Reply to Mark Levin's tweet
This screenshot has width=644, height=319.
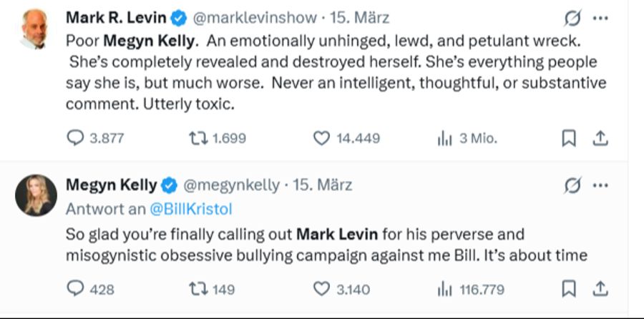75,139
